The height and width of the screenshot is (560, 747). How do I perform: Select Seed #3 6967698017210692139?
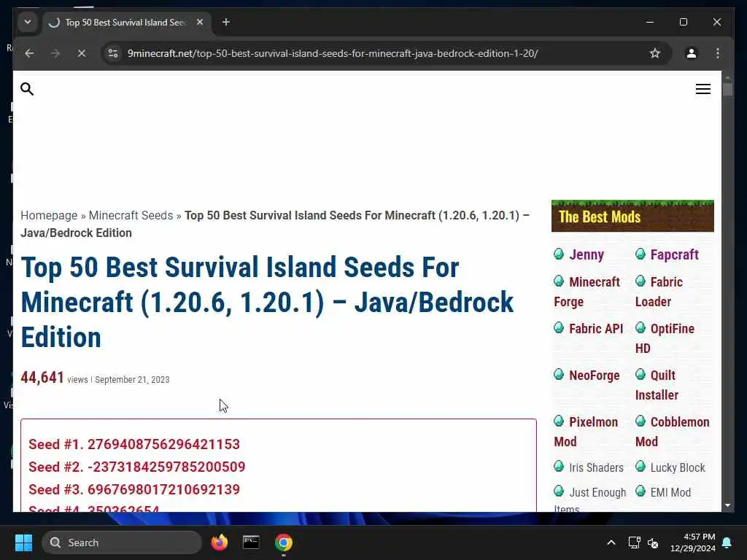tap(134, 489)
